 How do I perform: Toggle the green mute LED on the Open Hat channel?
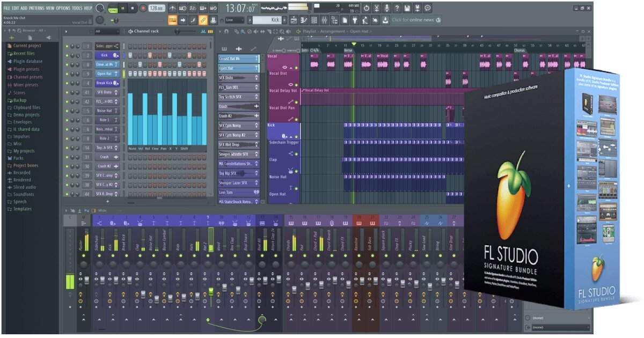pos(67,74)
